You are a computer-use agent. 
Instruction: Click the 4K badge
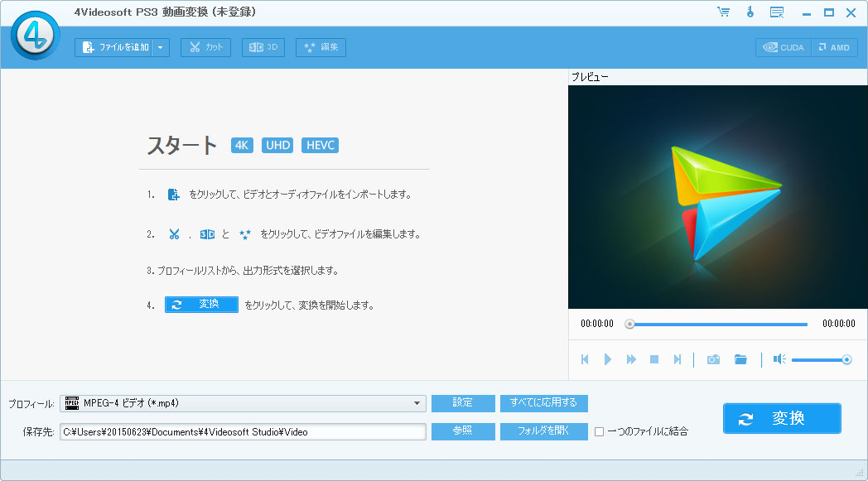click(242, 145)
